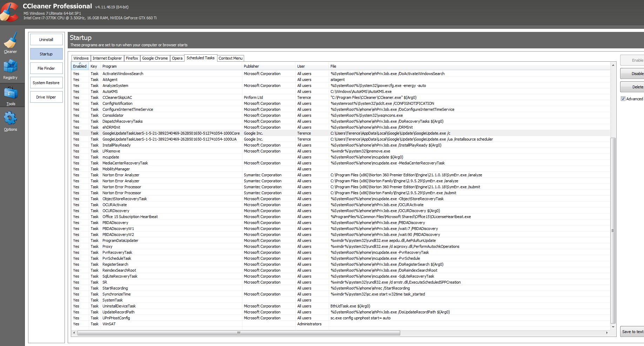Viewport: 644px width, 346px height.
Task: Click the Uninstall button
Action: point(46,40)
